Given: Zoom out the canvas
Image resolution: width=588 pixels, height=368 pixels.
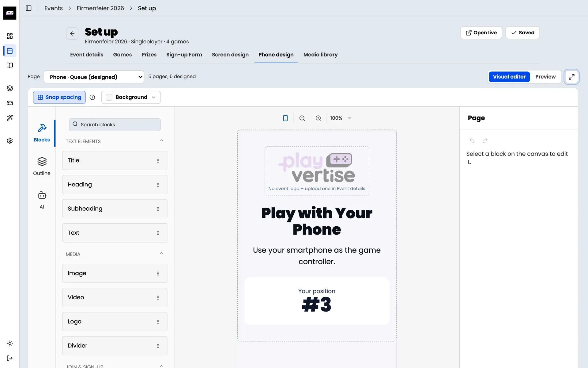Looking at the screenshot, I should 302,118.
